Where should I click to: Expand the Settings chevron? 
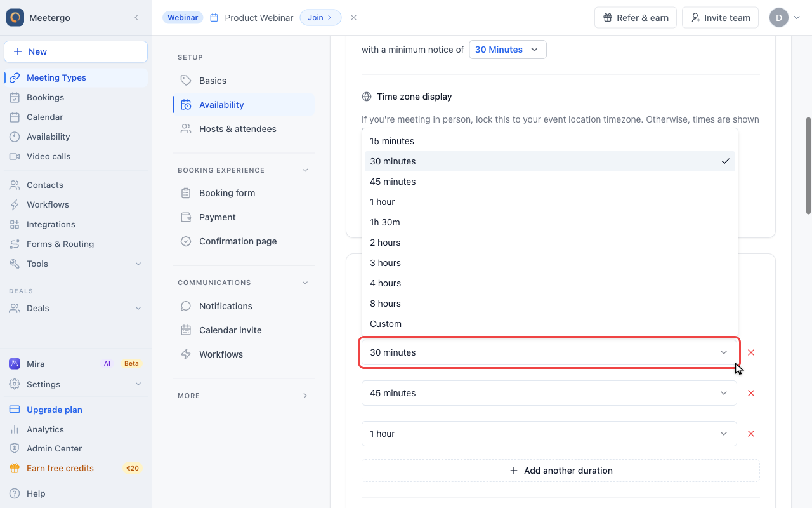[x=138, y=384]
